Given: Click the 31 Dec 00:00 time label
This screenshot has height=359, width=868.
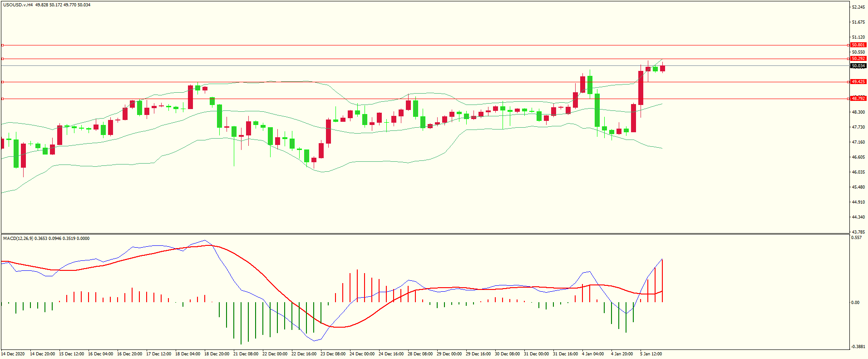Looking at the screenshot, I should 537,354.
